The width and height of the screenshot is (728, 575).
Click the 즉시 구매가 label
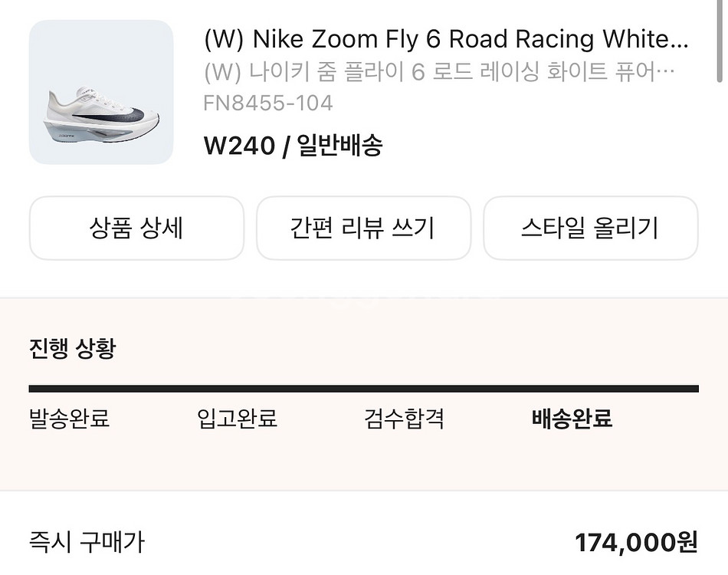click(86, 543)
